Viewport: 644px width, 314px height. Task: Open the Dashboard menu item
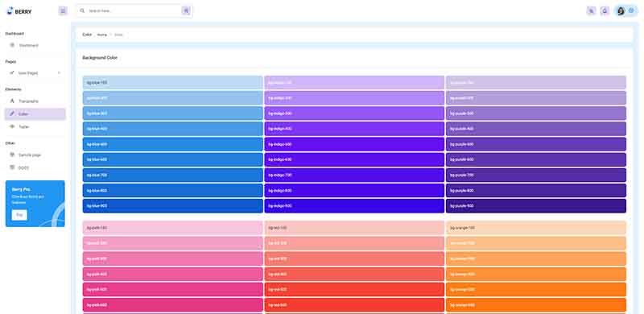[x=35, y=45]
